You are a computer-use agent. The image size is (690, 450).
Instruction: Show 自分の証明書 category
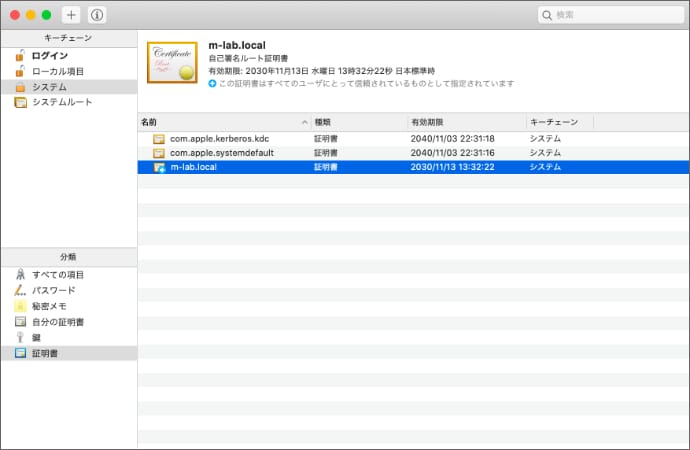[x=57, y=322]
